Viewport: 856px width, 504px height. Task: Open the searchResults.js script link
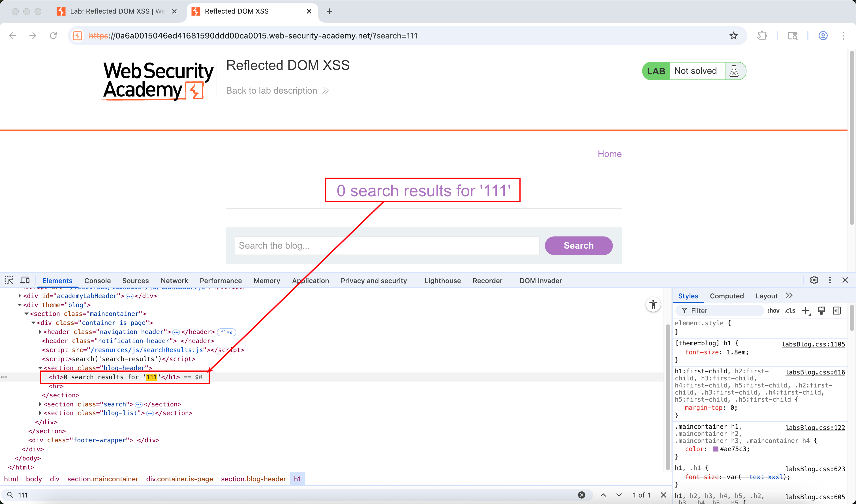pos(147,350)
